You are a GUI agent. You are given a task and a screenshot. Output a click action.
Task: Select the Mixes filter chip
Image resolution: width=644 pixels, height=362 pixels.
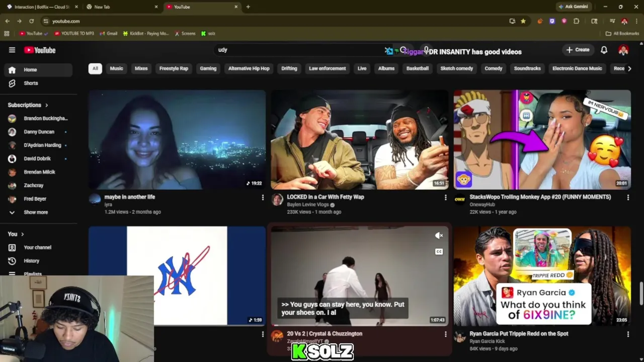pos(141,68)
